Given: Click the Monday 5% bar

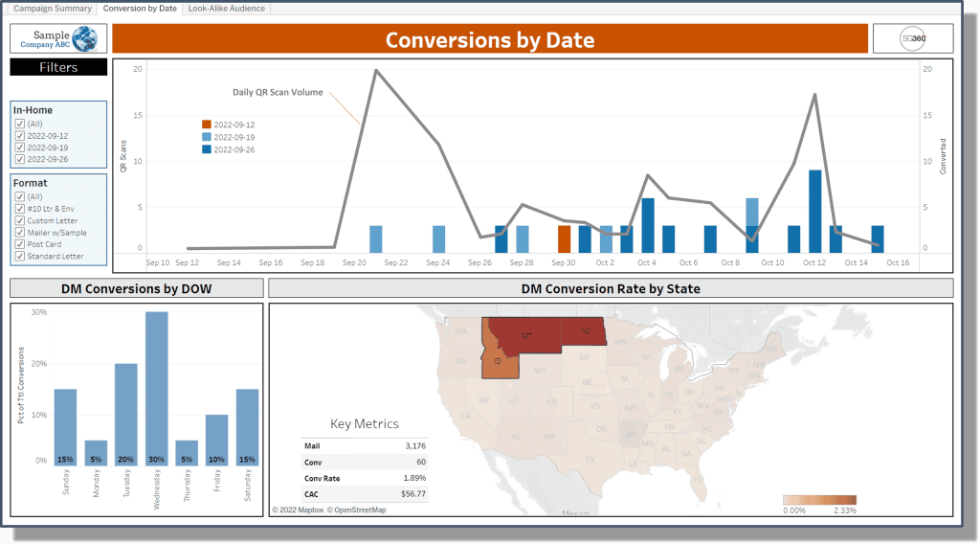Looking at the screenshot, I should 96,452.
